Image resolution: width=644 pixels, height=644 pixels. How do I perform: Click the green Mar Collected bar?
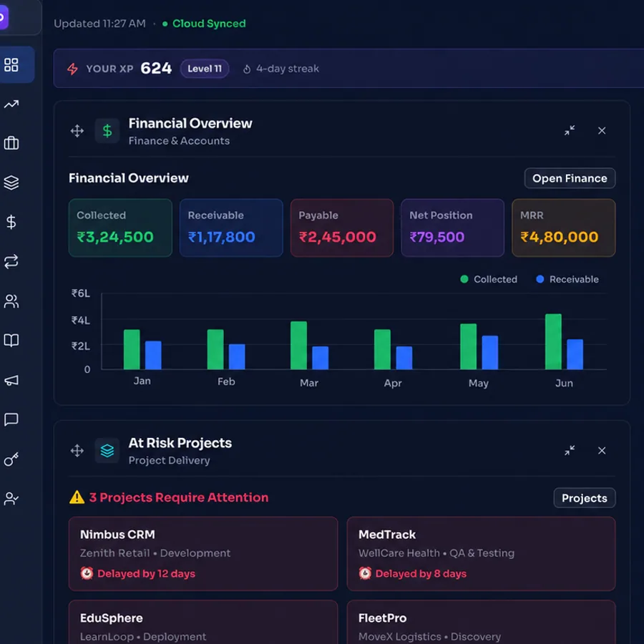[x=298, y=346]
